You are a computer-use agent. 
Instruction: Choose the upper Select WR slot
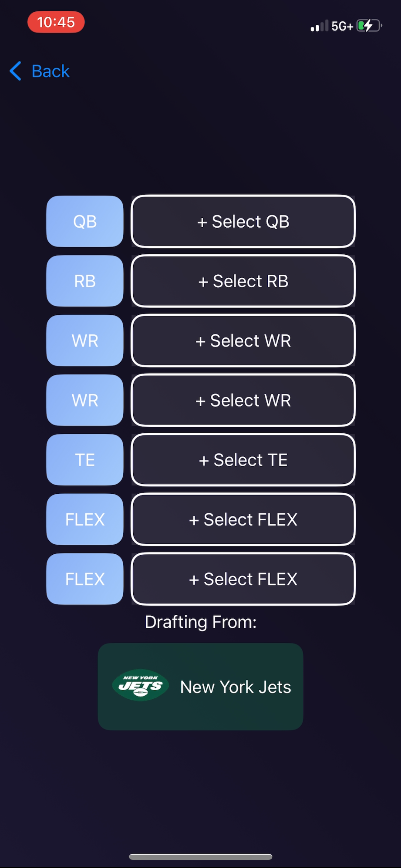[243, 341]
